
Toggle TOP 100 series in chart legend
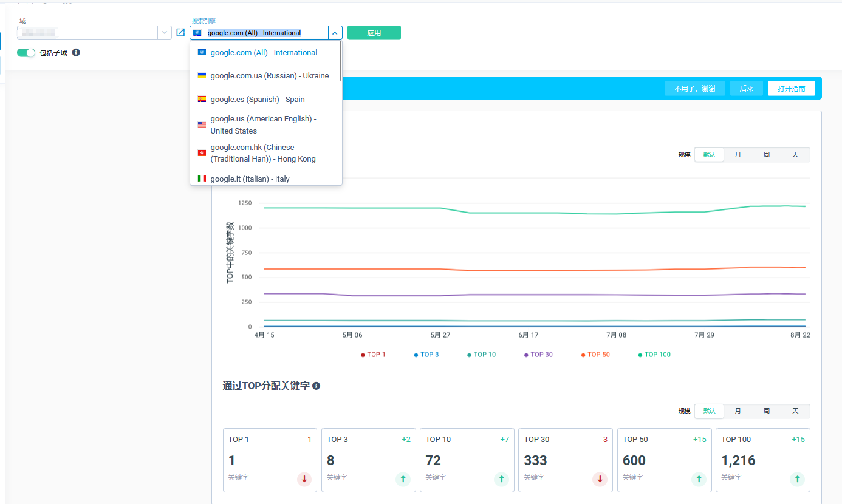[x=654, y=355]
